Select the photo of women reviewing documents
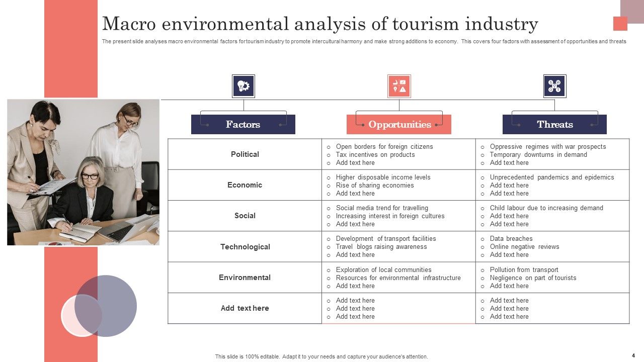The image size is (644, 362). coord(83,171)
